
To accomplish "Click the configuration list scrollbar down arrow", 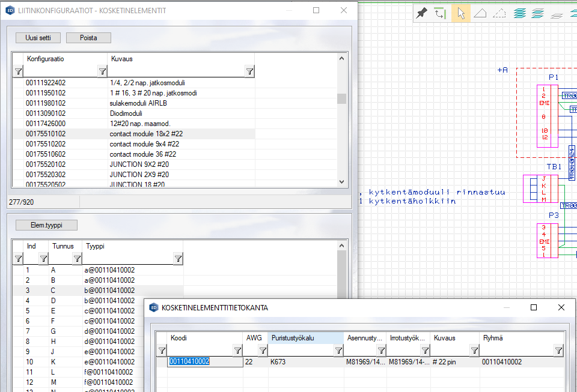I will (341, 182).
